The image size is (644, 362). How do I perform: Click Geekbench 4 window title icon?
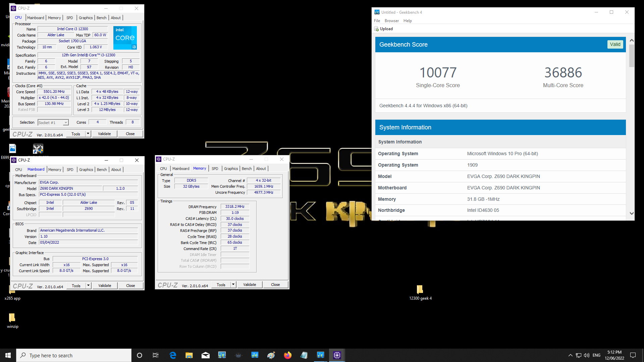377,12
